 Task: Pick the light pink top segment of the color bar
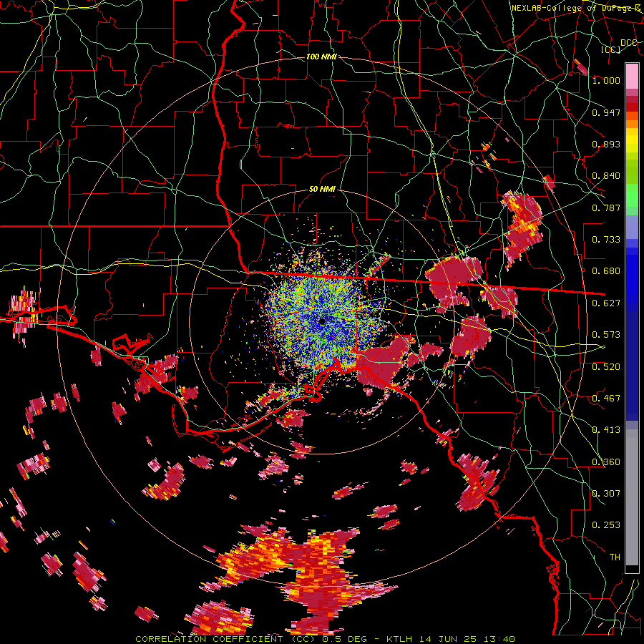(632, 76)
